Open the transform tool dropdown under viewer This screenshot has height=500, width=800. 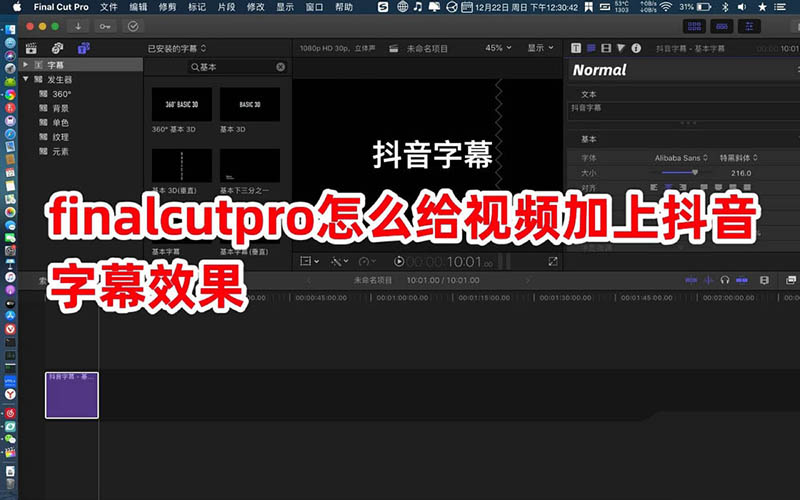pos(309,261)
